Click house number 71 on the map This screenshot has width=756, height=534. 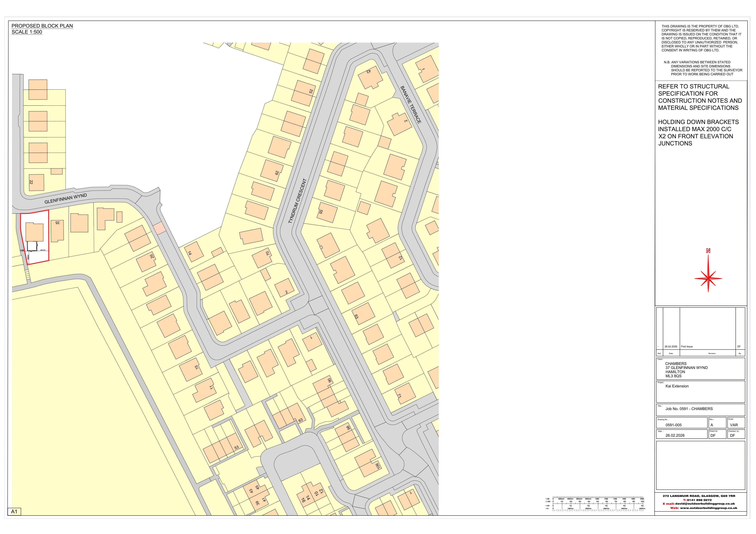pyautogui.click(x=399, y=396)
